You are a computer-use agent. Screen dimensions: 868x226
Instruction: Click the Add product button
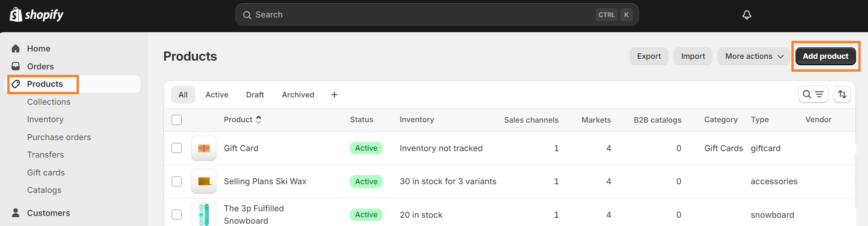(826, 56)
